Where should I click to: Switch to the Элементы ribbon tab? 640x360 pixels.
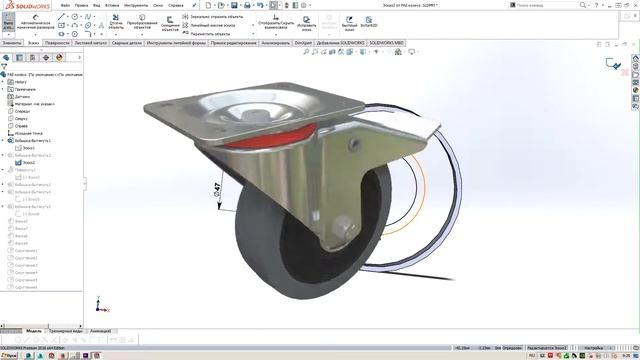coord(12,43)
